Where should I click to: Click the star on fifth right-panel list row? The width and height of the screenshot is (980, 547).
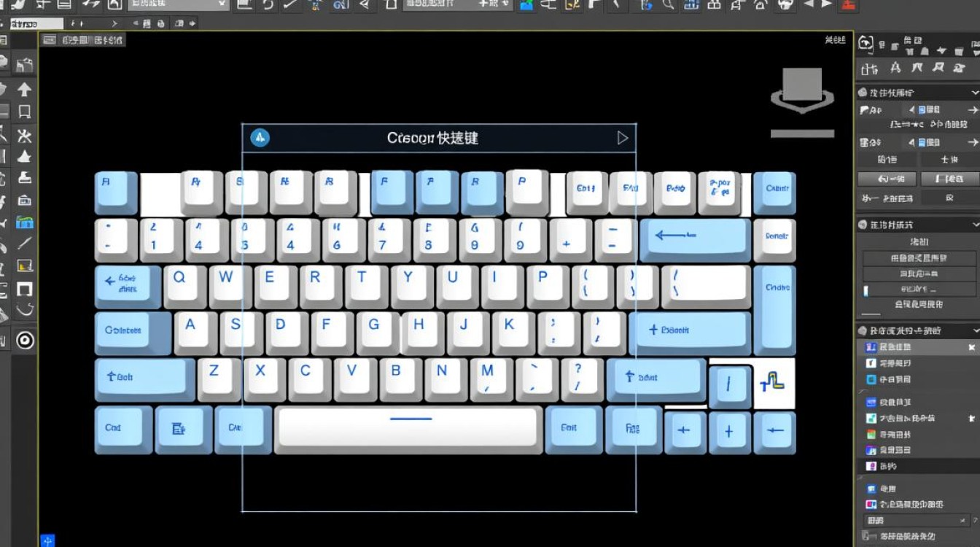coord(971,419)
